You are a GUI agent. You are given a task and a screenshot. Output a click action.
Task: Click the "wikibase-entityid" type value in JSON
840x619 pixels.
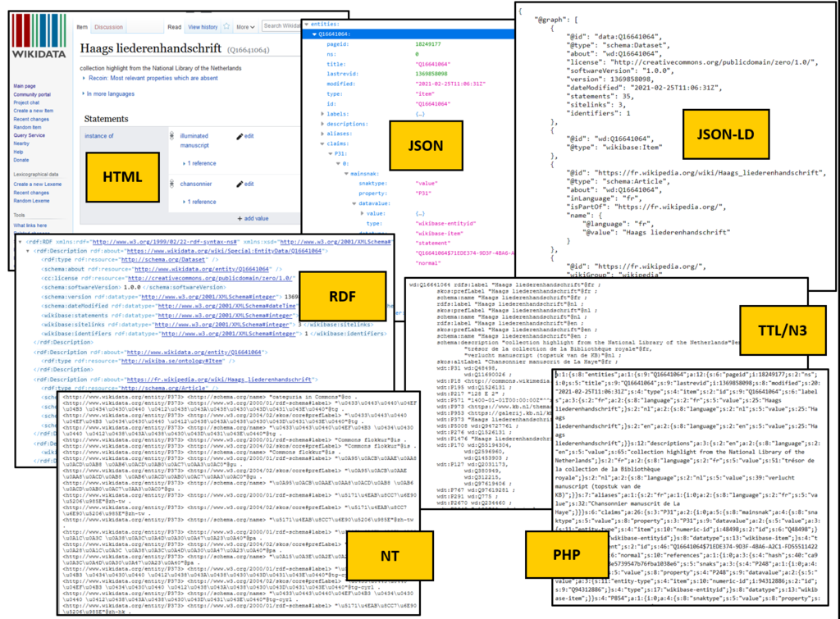[445, 224]
